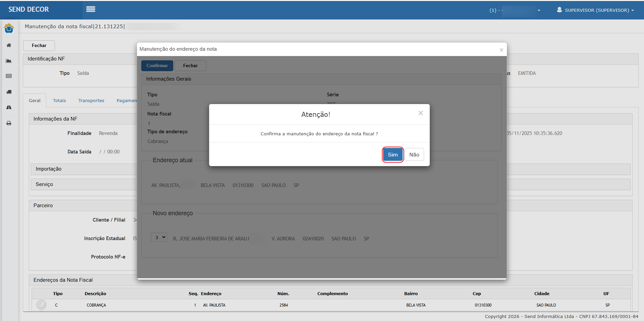The height and width of the screenshot is (321, 644).
Task: Open the new address sequence dropdown
Action: (x=159, y=237)
